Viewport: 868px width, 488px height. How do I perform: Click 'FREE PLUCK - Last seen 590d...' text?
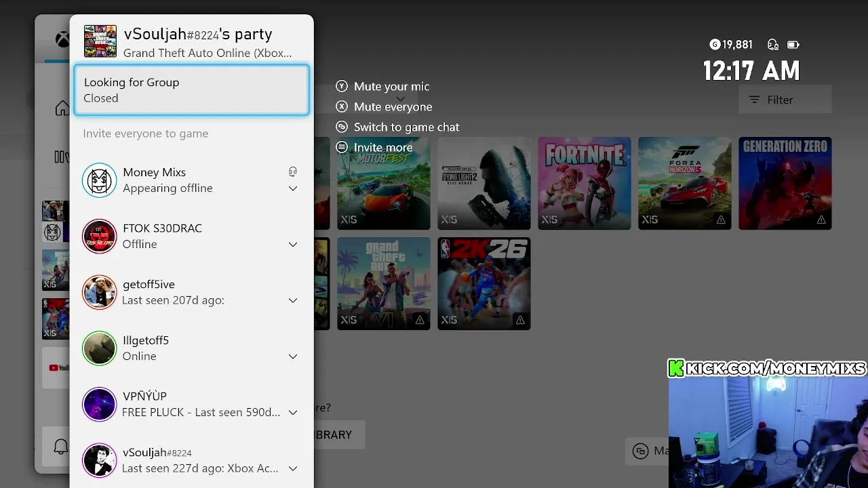point(201,412)
